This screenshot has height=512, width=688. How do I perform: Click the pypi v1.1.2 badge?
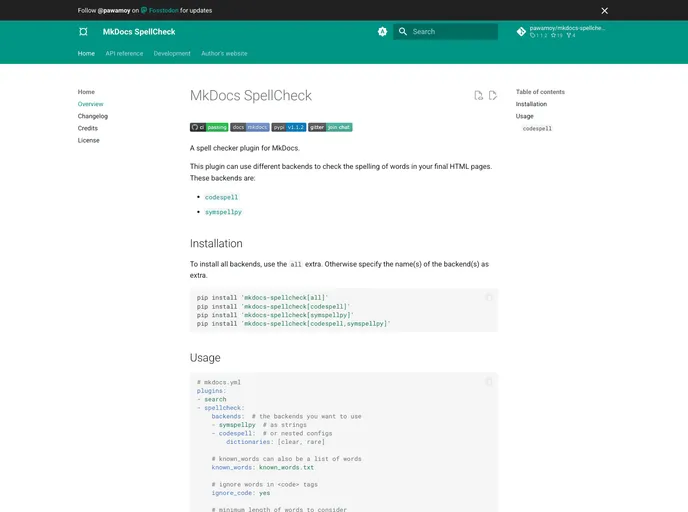(289, 127)
